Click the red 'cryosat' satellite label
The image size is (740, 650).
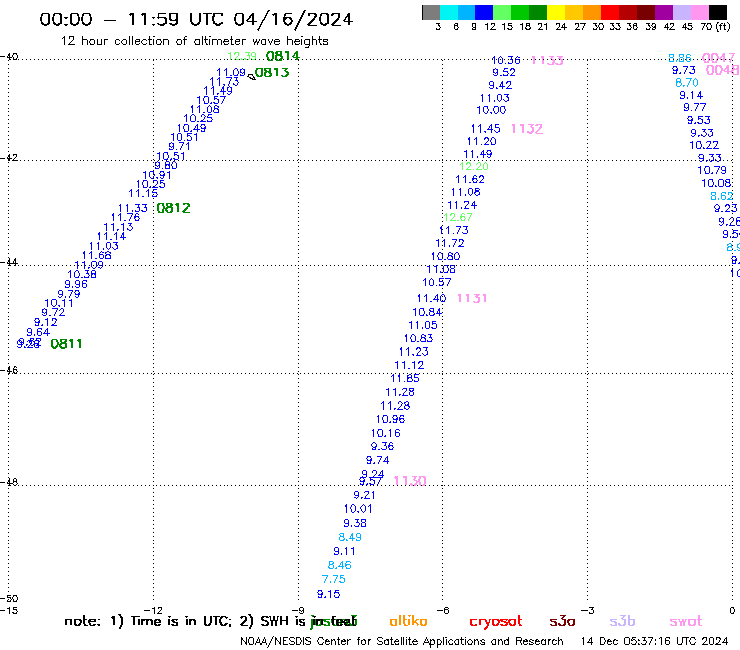tap(496, 622)
